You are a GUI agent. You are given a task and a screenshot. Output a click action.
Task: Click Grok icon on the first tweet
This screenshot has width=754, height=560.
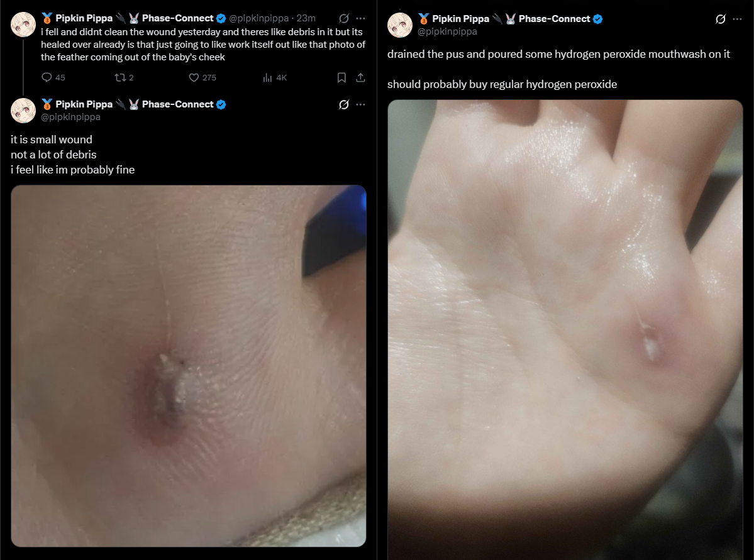(x=344, y=18)
